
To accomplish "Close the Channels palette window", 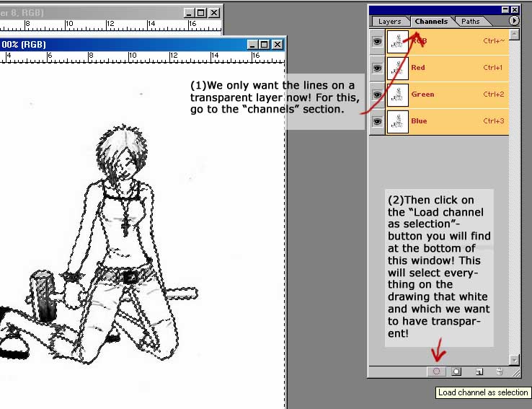I will (515, 10).
